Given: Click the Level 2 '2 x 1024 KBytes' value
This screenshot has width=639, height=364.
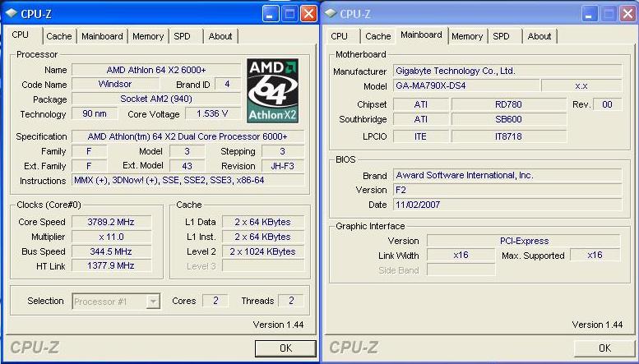Looking at the screenshot, I should point(263,251).
